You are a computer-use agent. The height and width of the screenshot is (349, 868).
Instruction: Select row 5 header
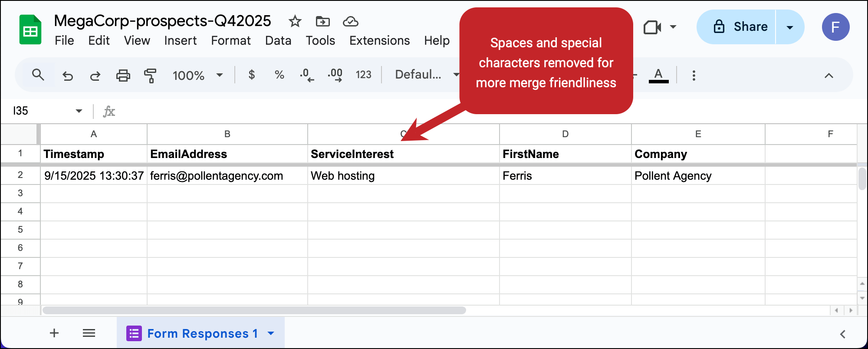pyautogui.click(x=20, y=230)
